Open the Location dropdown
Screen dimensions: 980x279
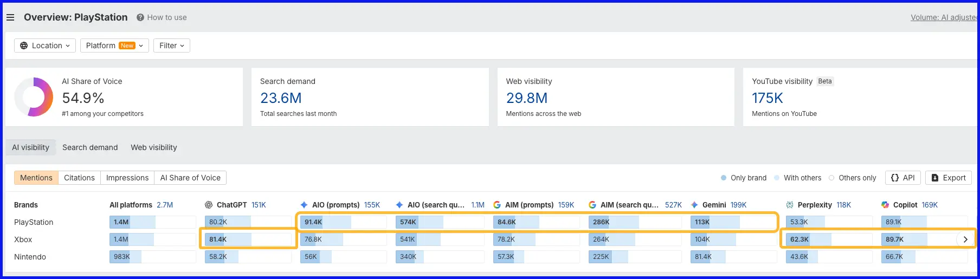[x=45, y=46]
